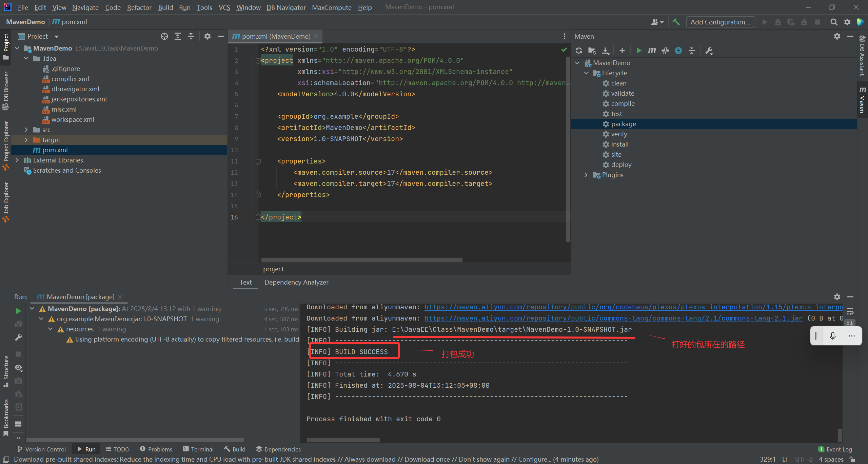Click microphone icon on floating widget
This screenshot has height=464, width=868.
pyautogui.click(x=832, y=336)
